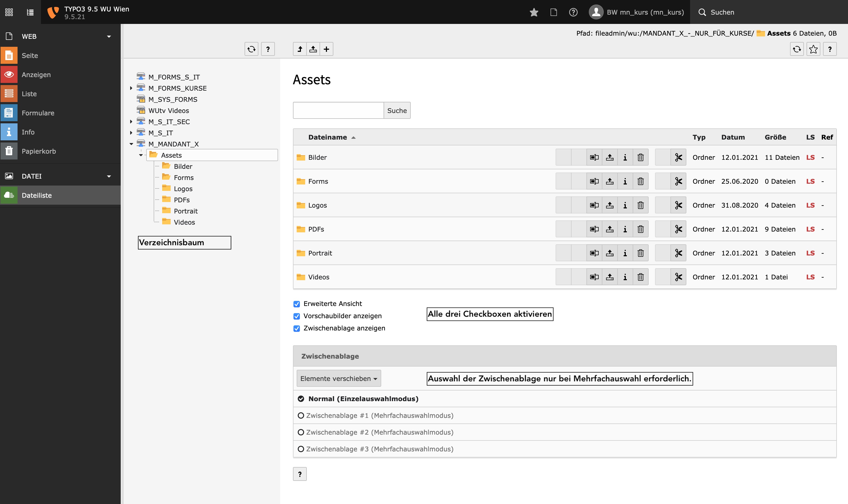The image size is (848, 504).
Task: Toggle Vorschaubilder anzeigen checkbox
Action: (x=296, y=316)
